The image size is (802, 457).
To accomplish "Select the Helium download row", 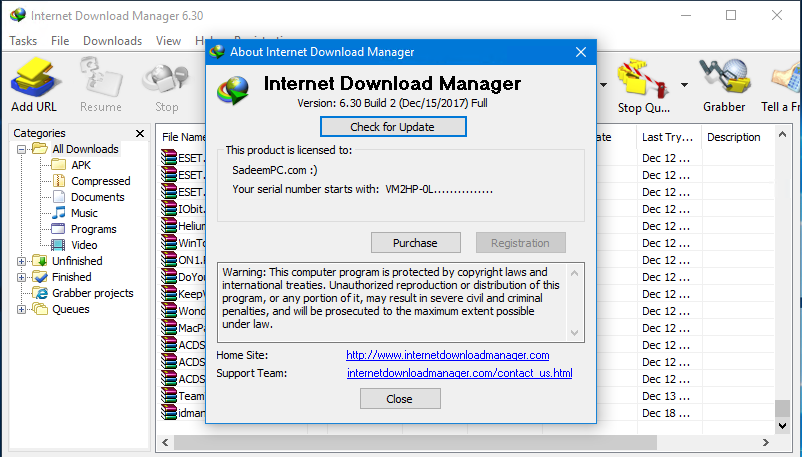I will click(x=183, y=226).
